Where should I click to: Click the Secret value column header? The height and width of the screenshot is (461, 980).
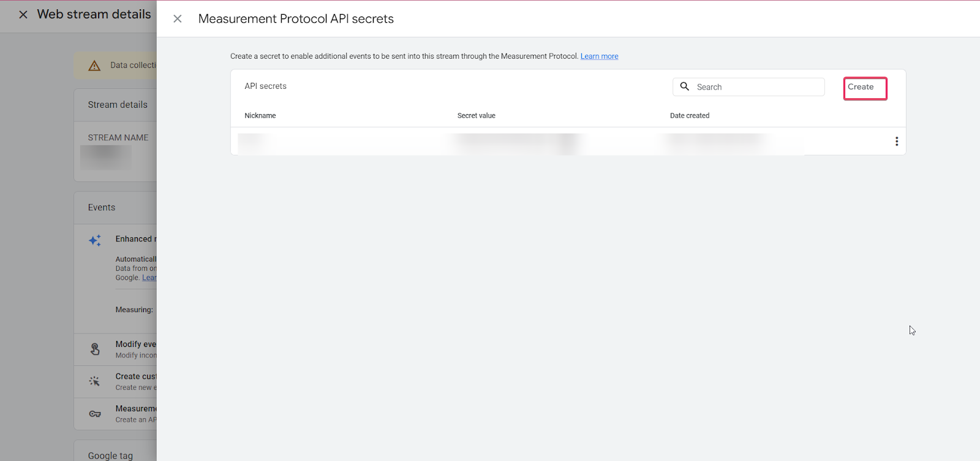476,116
